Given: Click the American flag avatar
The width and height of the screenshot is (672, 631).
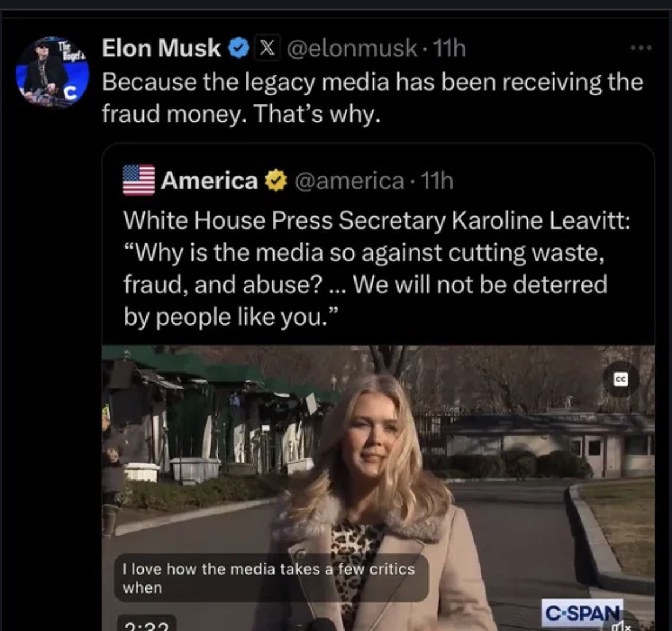Looking at the screenshot, I should click(x=138, y=180).
